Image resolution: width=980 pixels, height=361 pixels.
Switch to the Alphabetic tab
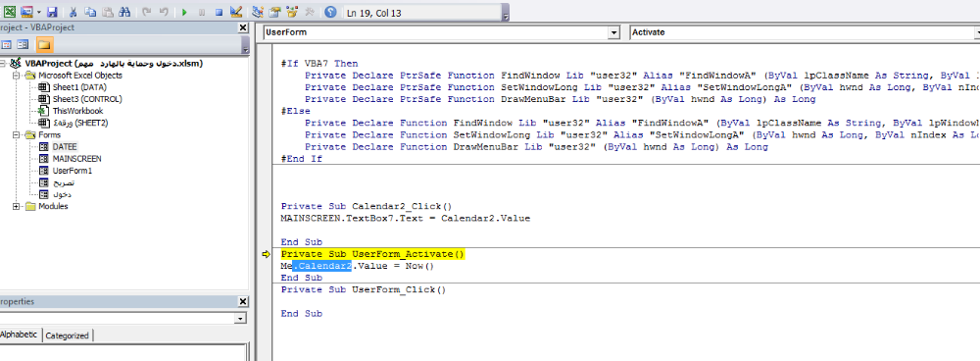tap(20, 335)
